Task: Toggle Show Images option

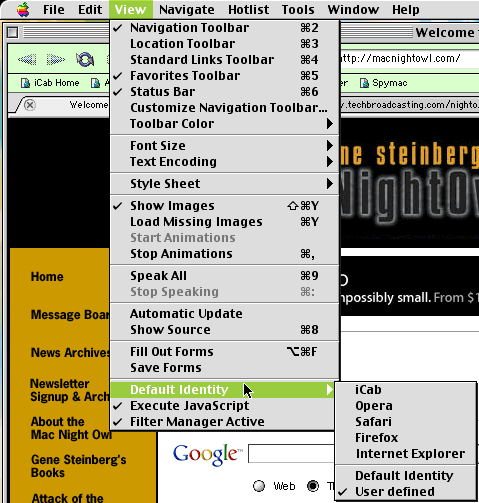Action: pyautogui.click(x=225, y=206)
